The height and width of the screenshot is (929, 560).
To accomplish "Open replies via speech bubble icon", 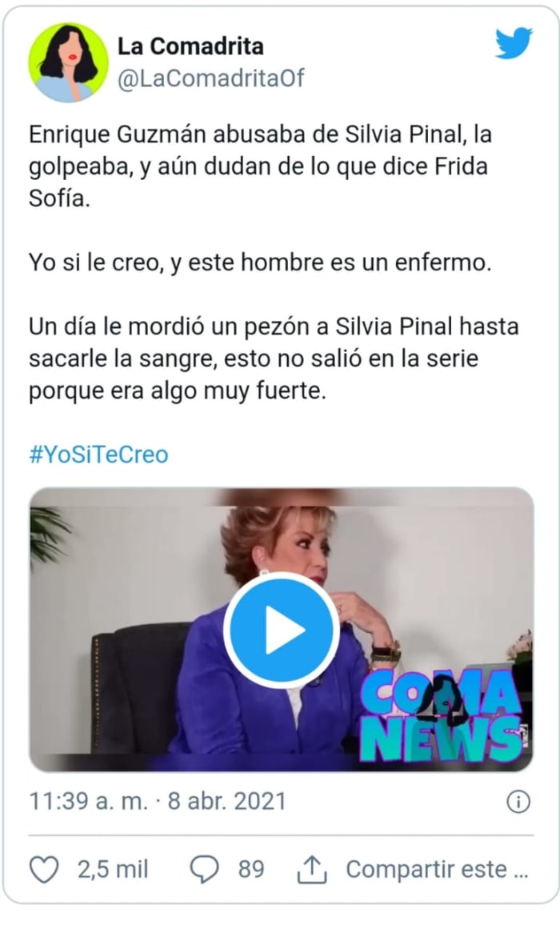I will [205, 870].
